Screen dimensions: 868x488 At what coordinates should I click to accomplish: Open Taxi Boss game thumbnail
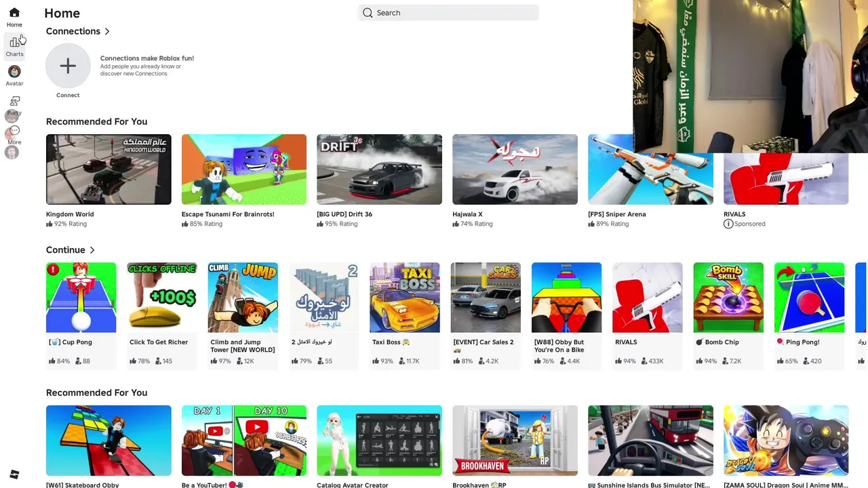405,298
